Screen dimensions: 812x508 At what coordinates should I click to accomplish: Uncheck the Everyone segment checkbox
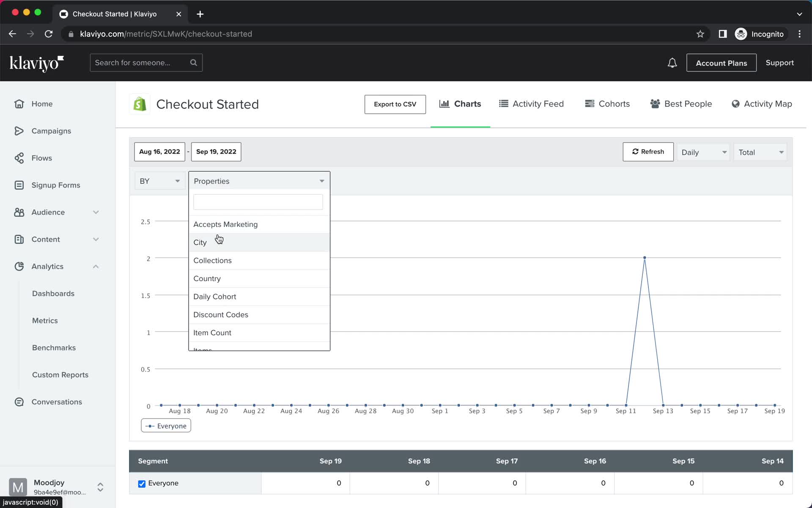point(142,483)
